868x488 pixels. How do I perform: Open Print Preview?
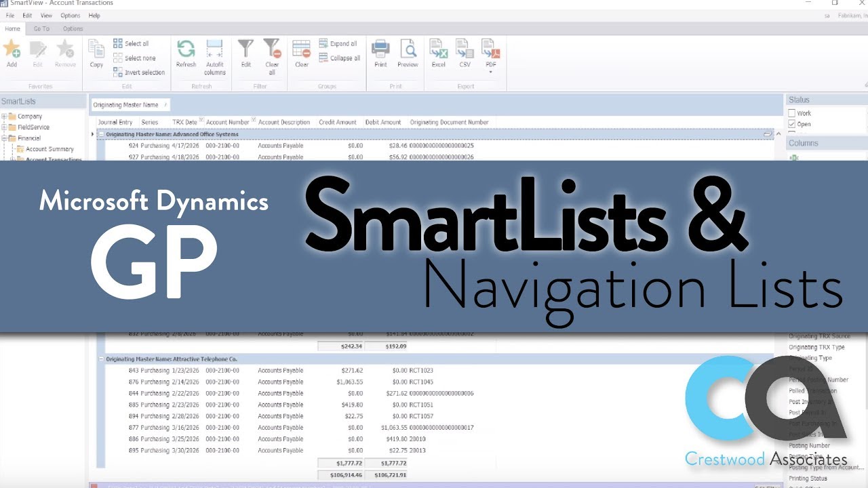point(408,54)
